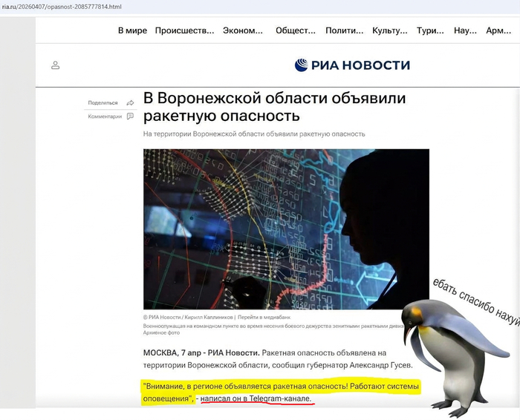Click the browser URL address field
This screenshot has height=420, width=520.
pos(260,7)
